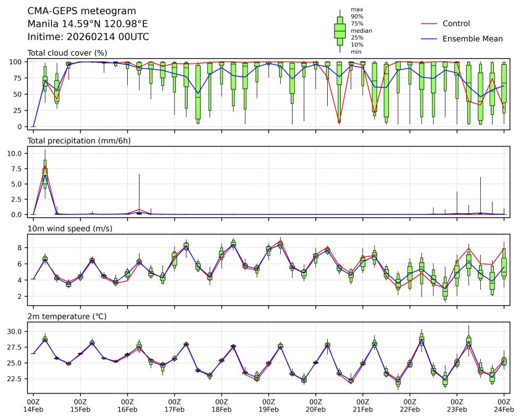Click the box-plot legend symbol
The image size is (521, 420).
click(340, 30)
